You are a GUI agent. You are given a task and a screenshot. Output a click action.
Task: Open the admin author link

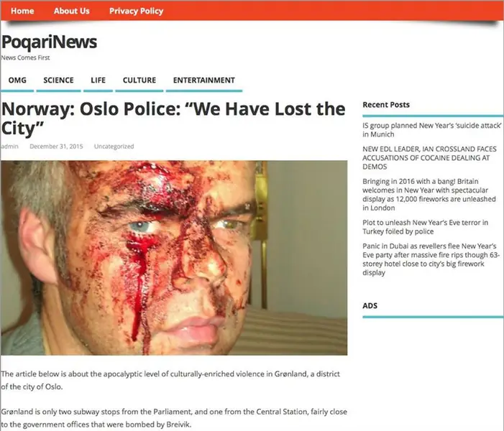(x=9, y=147)
